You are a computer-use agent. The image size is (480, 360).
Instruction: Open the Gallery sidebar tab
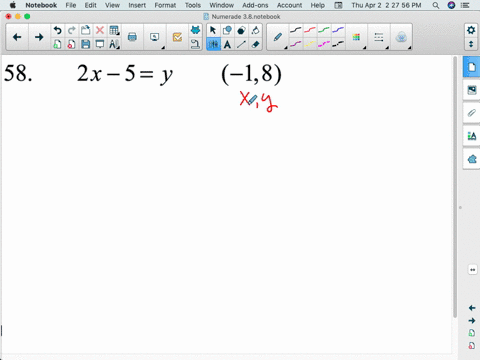pyautogui.click(x=472, y=90)
